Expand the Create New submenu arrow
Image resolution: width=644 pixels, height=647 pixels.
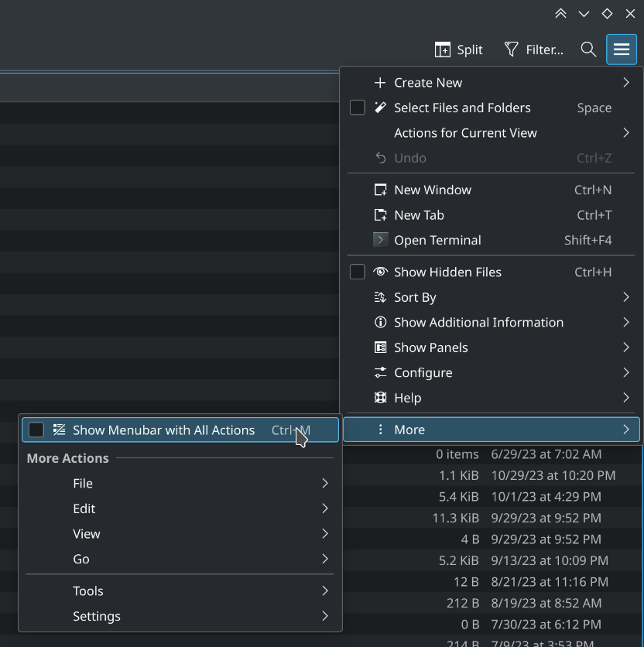(x=626, y=82)
